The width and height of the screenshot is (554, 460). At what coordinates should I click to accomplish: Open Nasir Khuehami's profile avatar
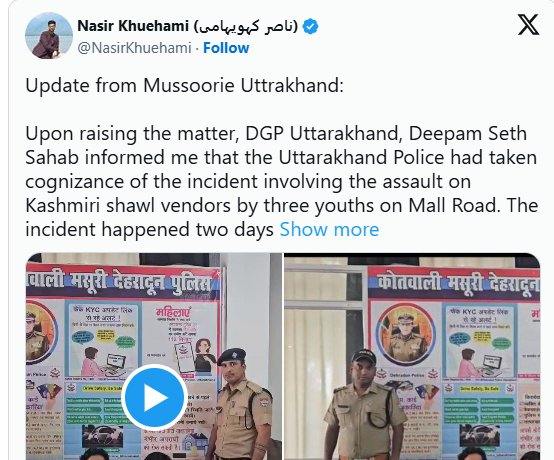point(49,35)
